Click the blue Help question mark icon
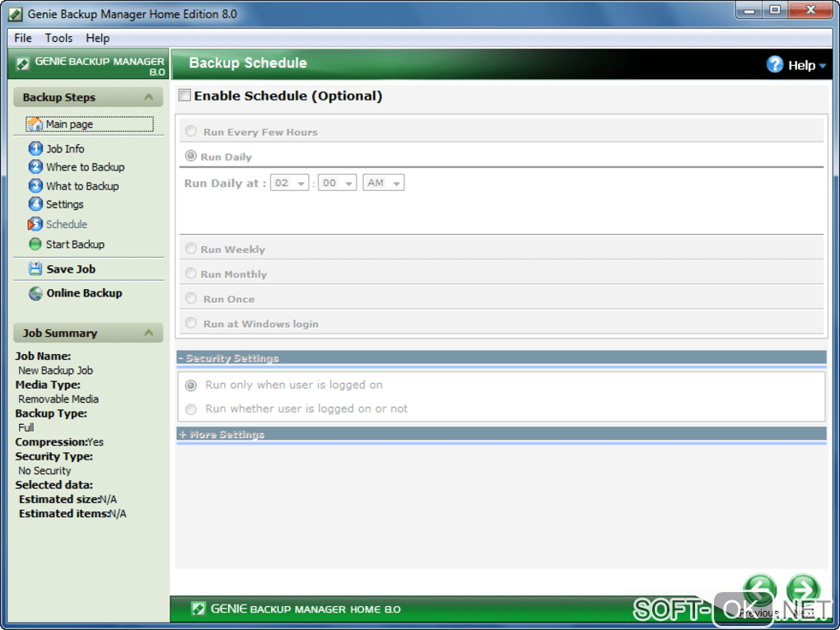840x630 pixels. tap(775, 64)
